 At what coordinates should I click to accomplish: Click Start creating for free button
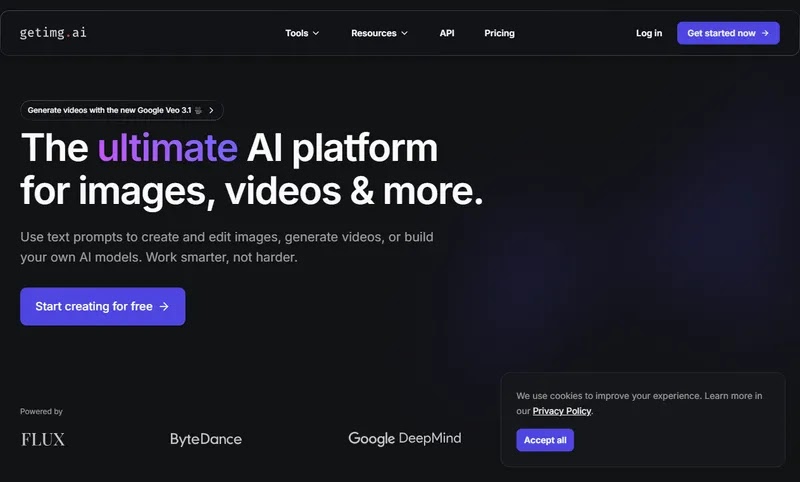(x=103, y=307)
